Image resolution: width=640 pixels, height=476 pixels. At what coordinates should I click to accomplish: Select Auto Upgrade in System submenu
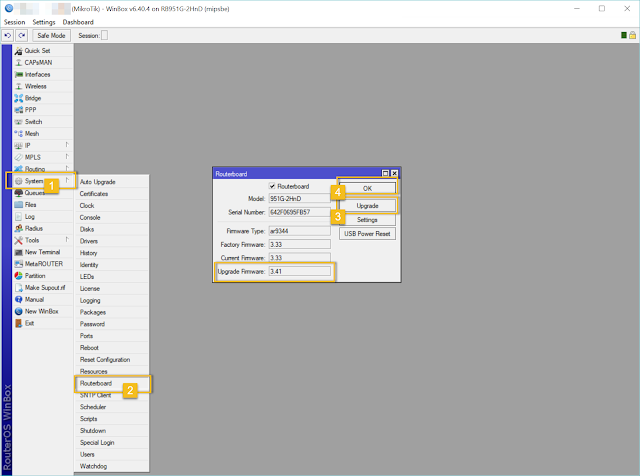pyautogui.click(x=111, y=182)
